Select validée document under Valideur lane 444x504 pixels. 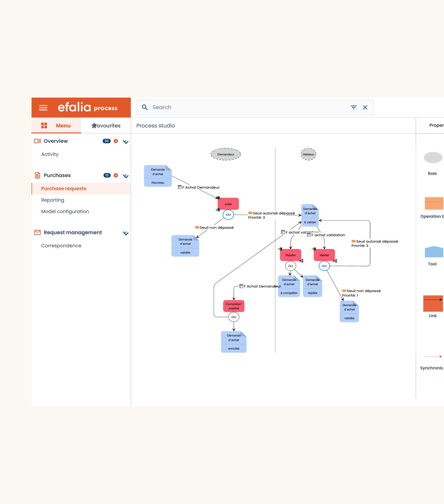coord(349,311)
